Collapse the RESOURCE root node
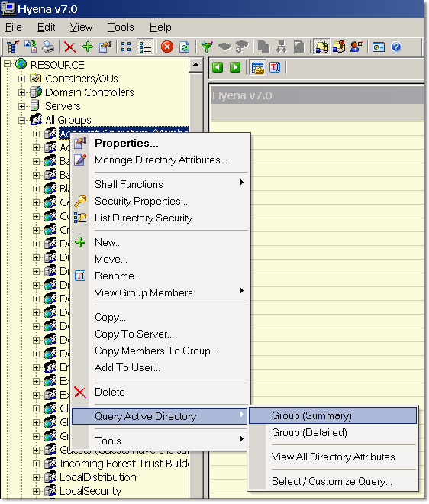Viewport: 429px width, 504px height. tap(7, 64)
